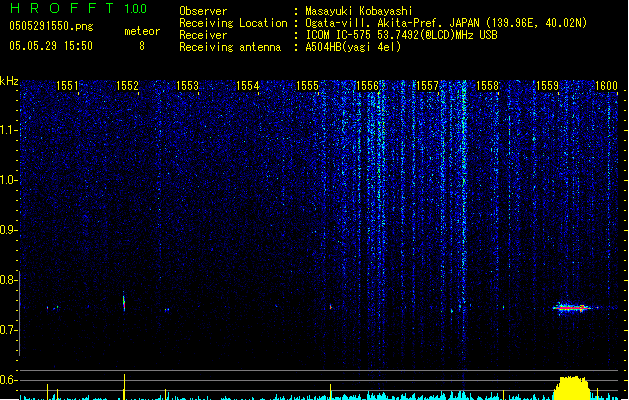
Task: Click the tall yellow spike under 1552
Action: [x=124, y=387]
